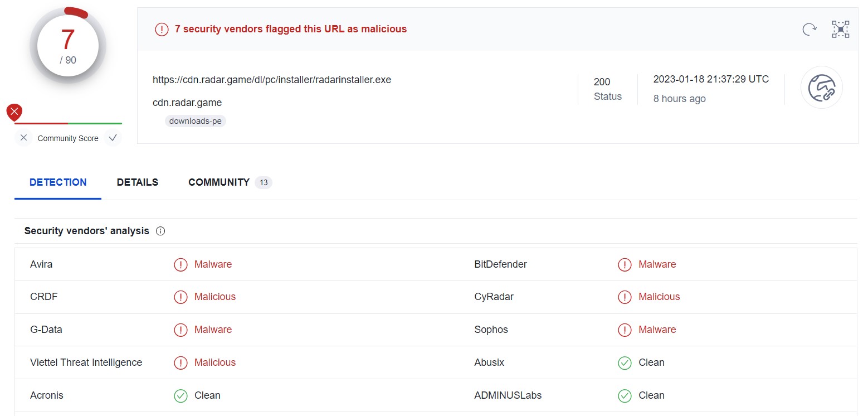This screenshot has height=416, width=868.
Task: Click the '8 hours ago' text
Action: pos(680,99)
